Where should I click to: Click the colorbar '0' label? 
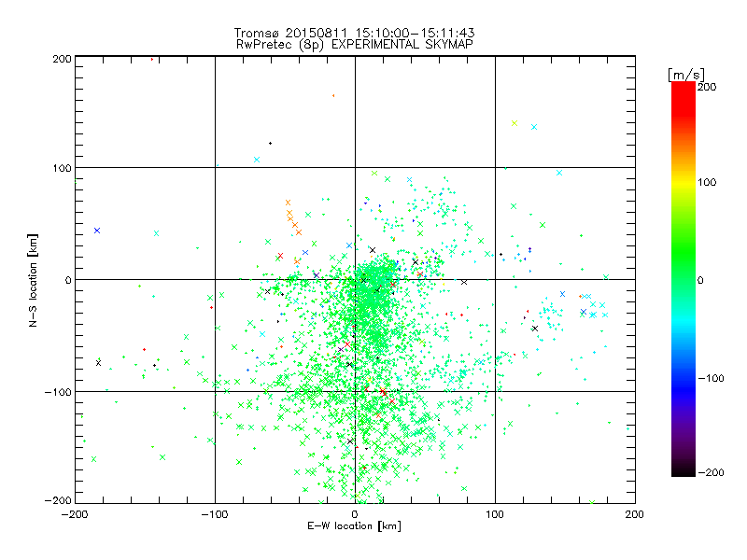[700, 281]
